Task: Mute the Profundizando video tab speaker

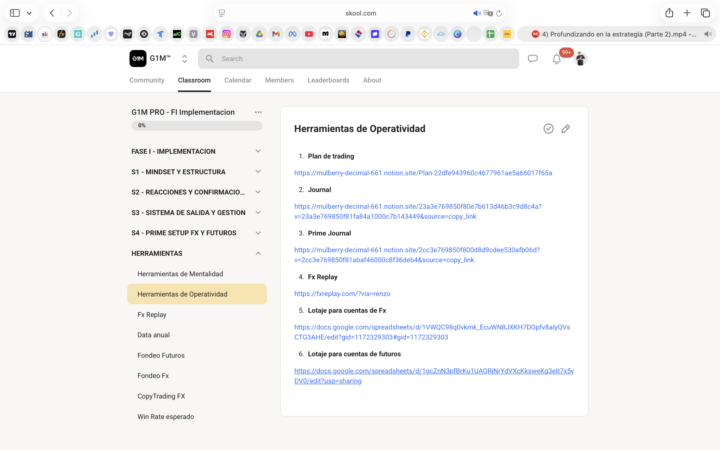Action: click(708, 34)
